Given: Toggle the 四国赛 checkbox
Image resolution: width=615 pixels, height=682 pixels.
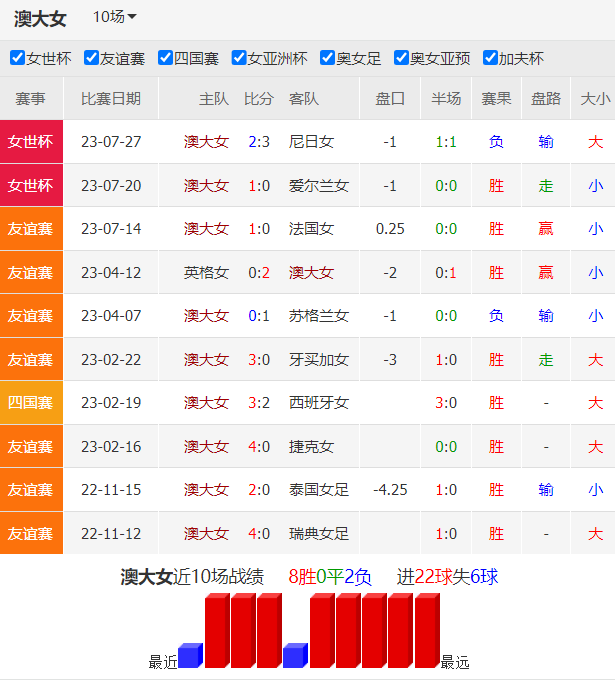Looking at the screenshot, I should pyautogui.click(x=166, y=58).
